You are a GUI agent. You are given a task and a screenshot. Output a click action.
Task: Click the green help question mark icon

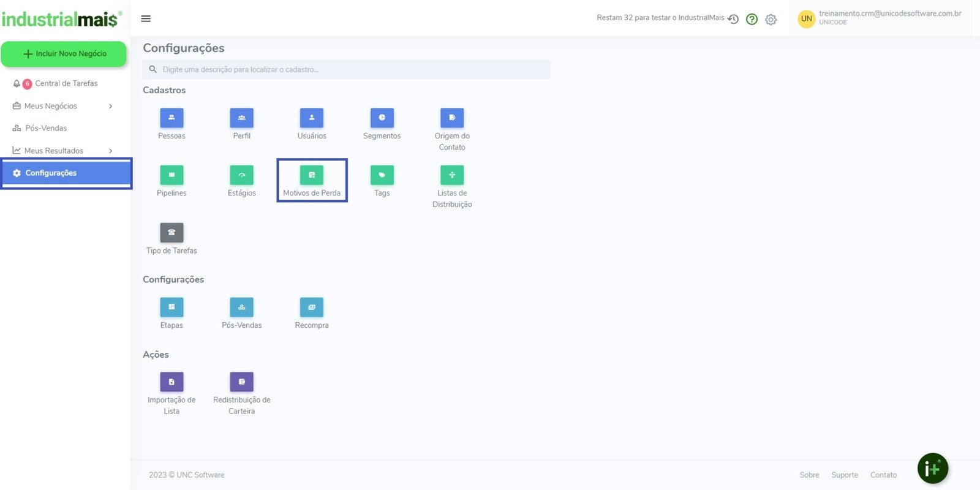[x=752, y=19]
